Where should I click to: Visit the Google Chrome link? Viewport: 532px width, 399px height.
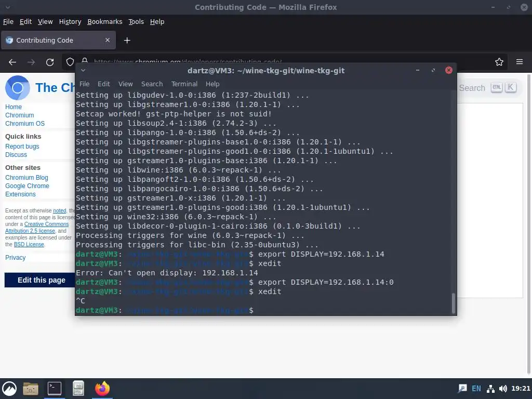[27, 186]
